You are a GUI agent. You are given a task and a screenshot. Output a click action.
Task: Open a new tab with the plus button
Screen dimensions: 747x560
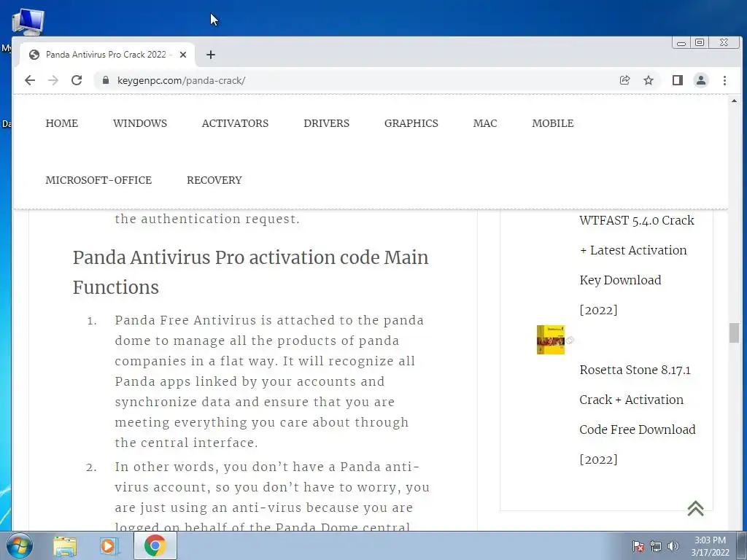pos(211,55)
